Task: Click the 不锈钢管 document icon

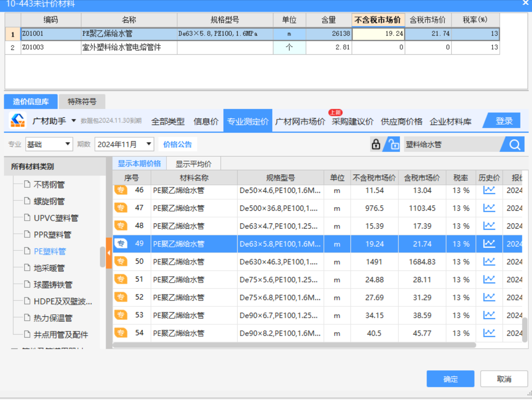Action: (27, 184)
